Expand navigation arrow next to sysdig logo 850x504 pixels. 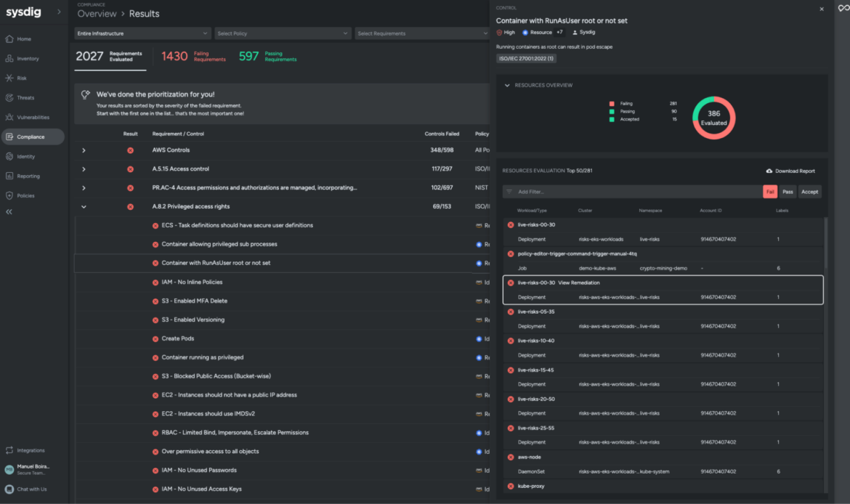pyautogui.click(x=59, y=12)
